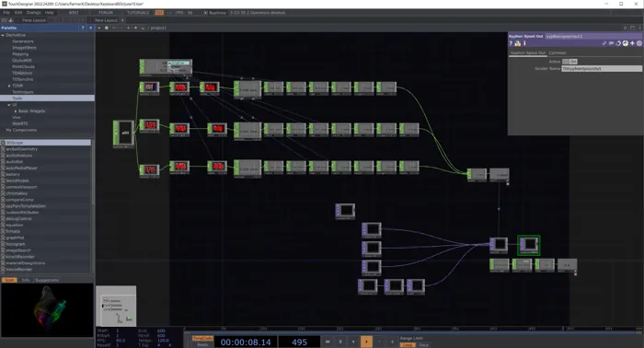Select the WebRTC palette folder
Screen dimensions: 644x348
[x=19, y=123]
